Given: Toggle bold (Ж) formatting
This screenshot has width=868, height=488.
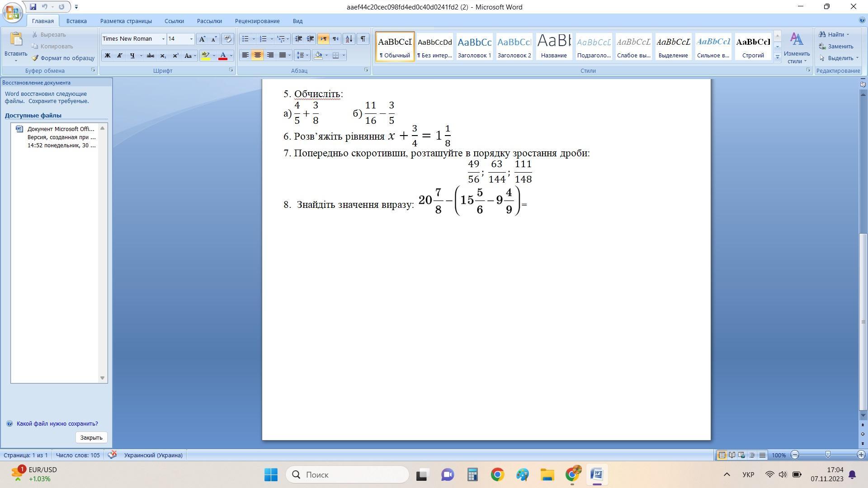Looking at the screenshot, I should (108, 56).
